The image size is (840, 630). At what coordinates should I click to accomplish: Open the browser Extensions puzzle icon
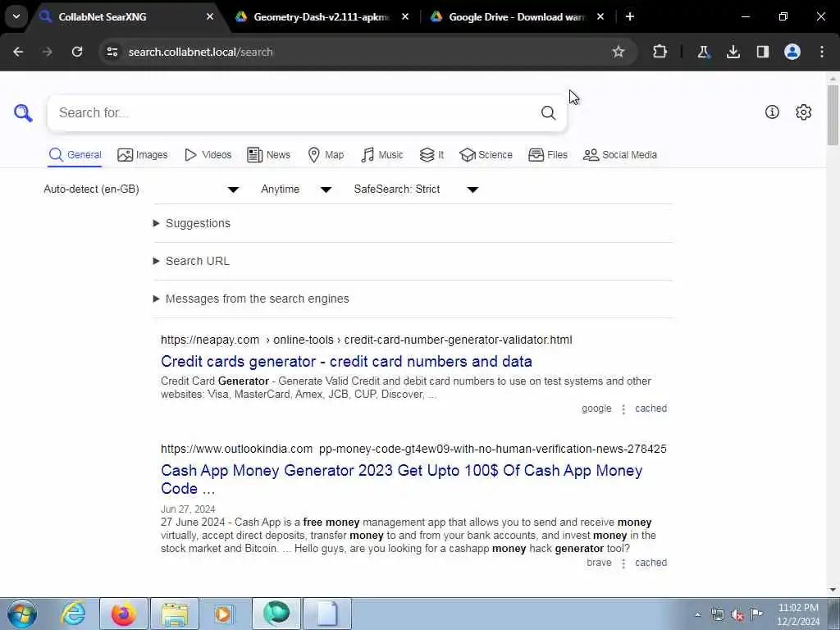(x=660, y=52)
